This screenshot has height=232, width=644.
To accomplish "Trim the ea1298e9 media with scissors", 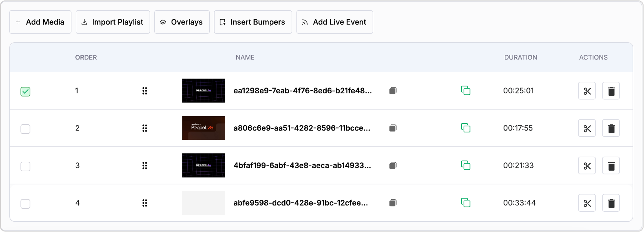I will pyautogui.click(x=587, y=91).
